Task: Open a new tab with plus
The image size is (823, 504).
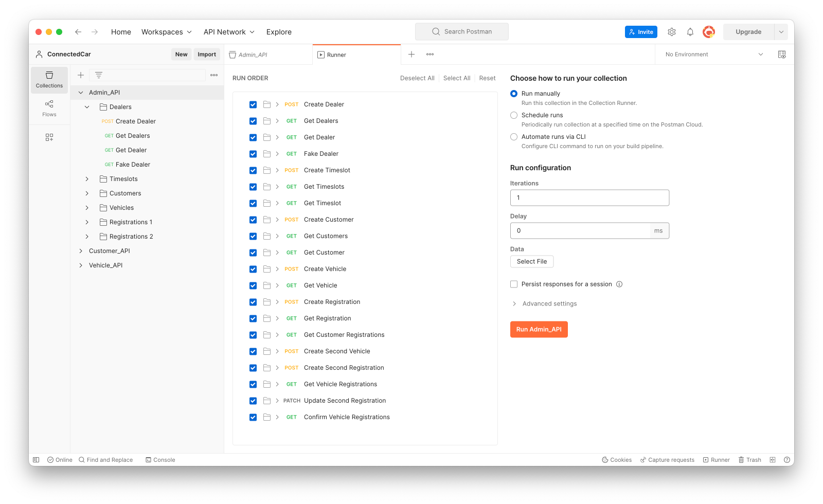Action: click(411, 55)
